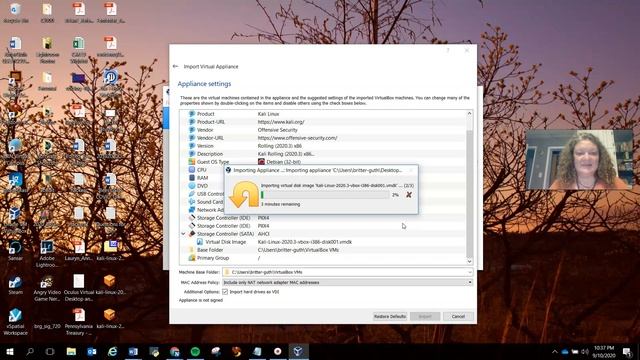Select the Oculus Virtual Desktop file
This screenshot has width=640, height=360.
click(x=79, y=288)
